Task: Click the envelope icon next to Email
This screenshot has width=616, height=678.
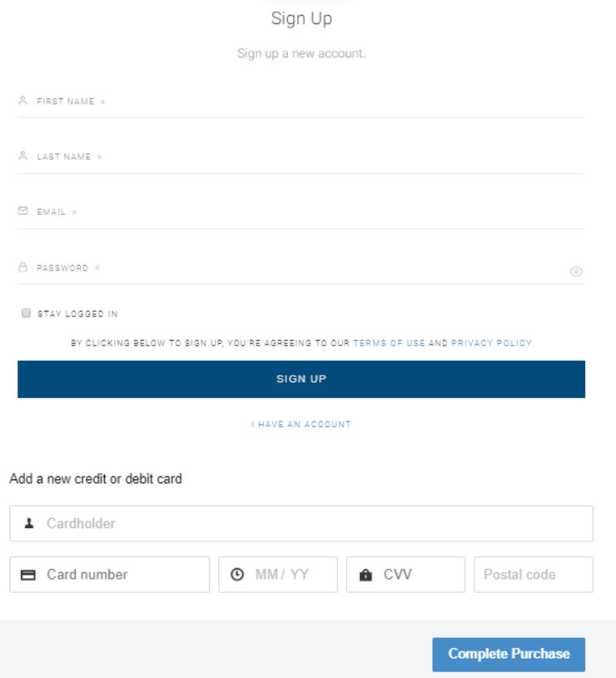Action: coord(23,211)
